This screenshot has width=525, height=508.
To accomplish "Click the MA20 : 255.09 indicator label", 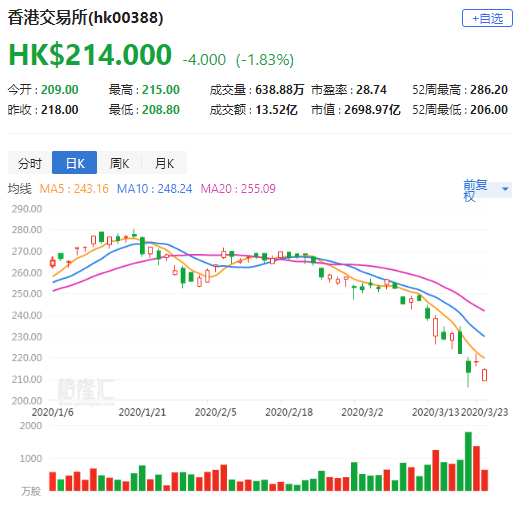I will coord(238,189).
